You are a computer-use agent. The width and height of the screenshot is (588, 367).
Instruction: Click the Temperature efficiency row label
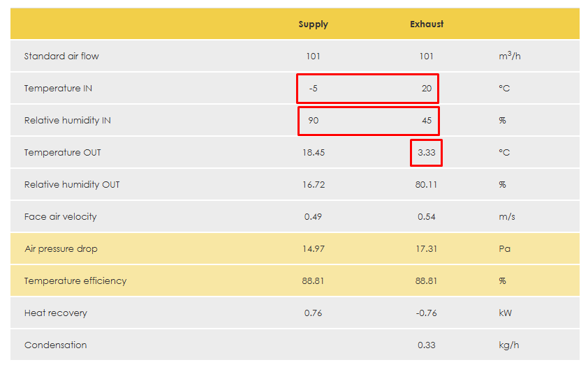[x=75, y=281]
